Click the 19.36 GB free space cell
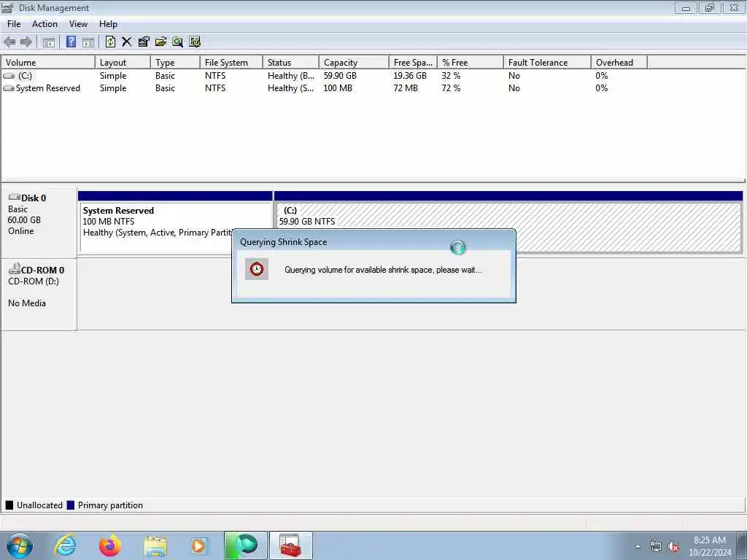747x560 pixels. pyautogui.click(x=410, y=76)
